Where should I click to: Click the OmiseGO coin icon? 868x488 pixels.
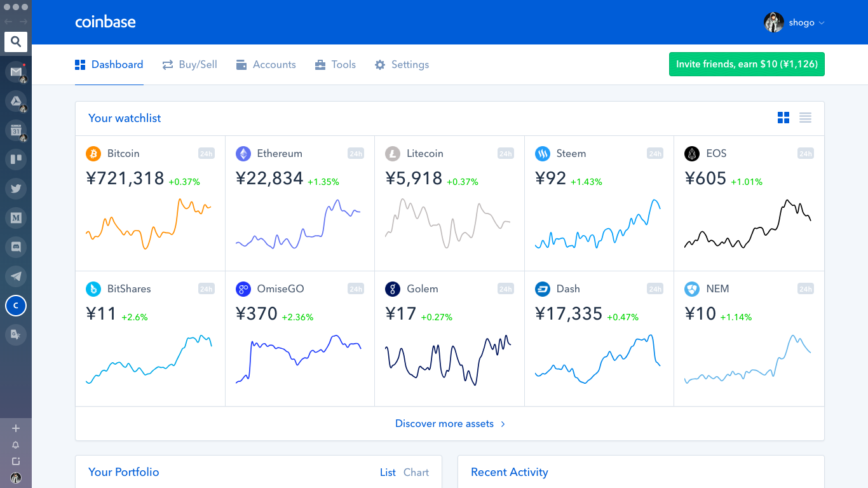click(243, 289)
